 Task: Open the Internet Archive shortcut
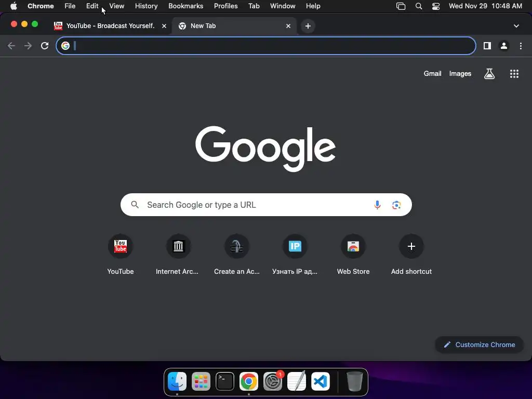point(179,255)
